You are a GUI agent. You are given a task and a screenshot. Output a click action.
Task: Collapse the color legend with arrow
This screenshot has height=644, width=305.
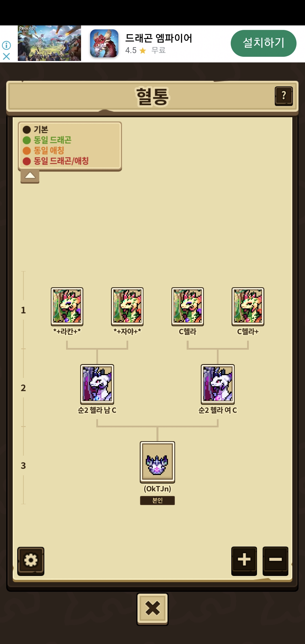pyautogui.click(x=30, y=176)
